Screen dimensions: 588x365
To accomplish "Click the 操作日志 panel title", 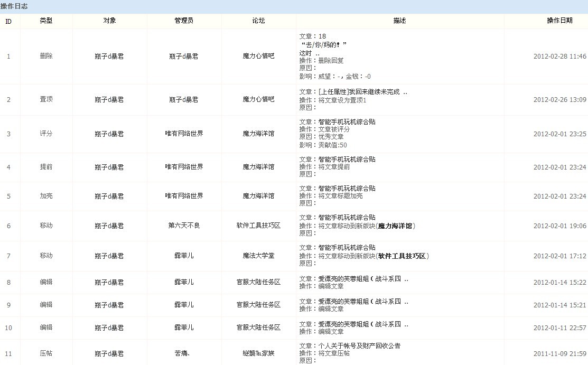I will [14, 6].
